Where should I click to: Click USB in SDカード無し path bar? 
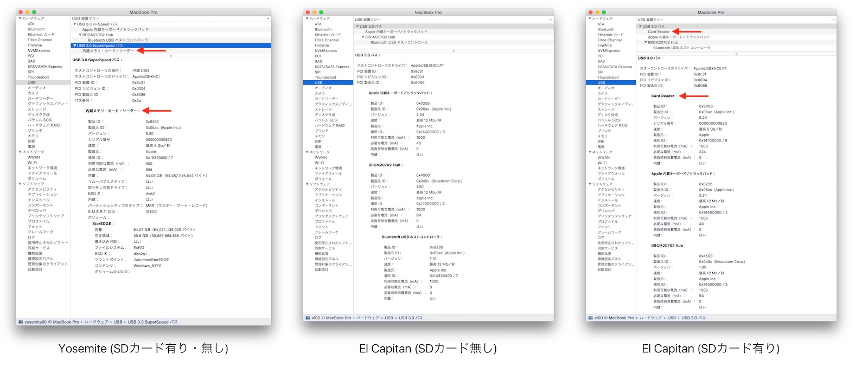389,318
